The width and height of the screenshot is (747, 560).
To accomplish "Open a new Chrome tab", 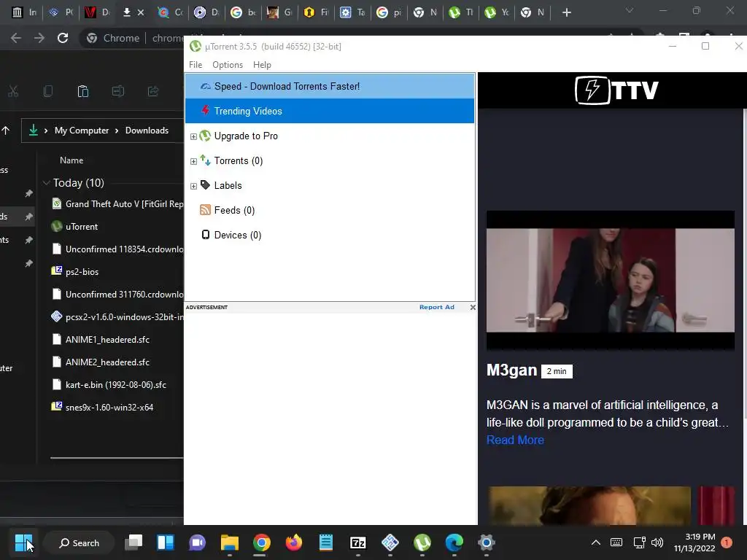I will click(x=566, y=12).
